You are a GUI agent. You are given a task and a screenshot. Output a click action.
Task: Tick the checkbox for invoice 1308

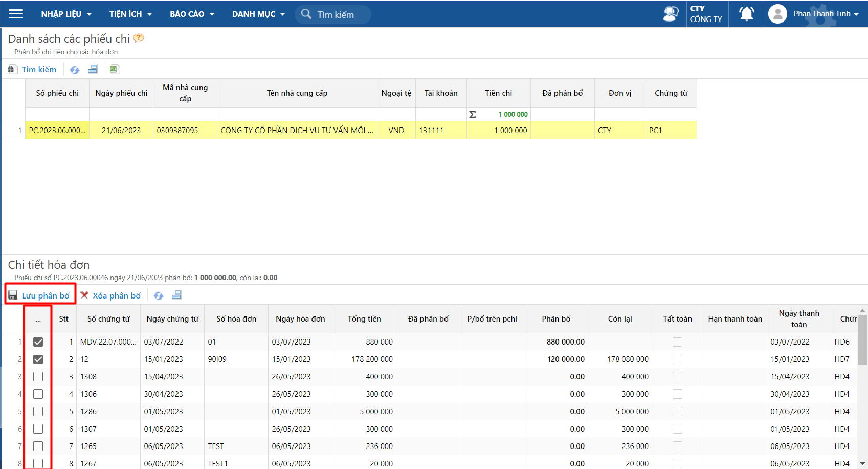(x=38, y=377)
